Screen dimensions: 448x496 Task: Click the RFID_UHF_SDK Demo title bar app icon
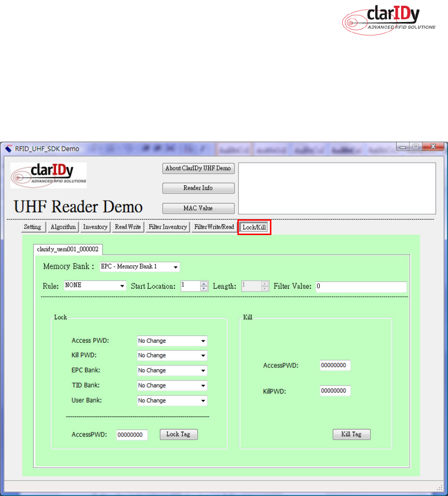pos(8,148)
